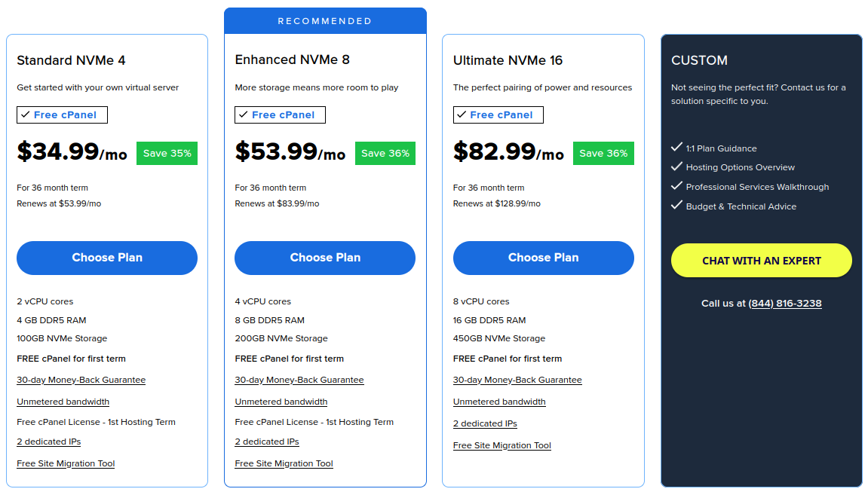Click the Free cPanel checkbox on Standard NVMe 4

pos(62,115)
